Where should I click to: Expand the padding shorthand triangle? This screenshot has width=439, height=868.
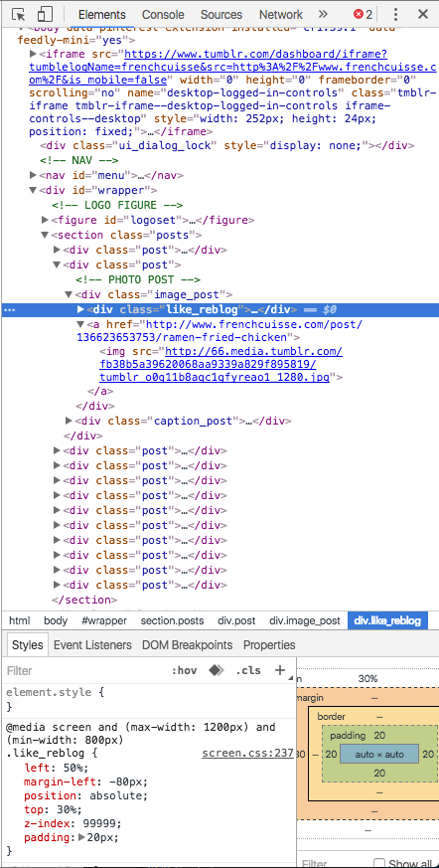(81, 837)
